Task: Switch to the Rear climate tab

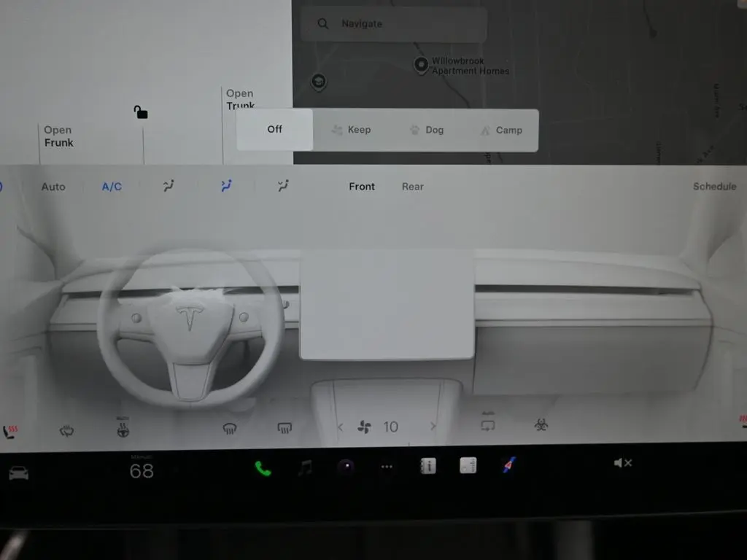Action: pyautogui.click(x=412, y=187)
